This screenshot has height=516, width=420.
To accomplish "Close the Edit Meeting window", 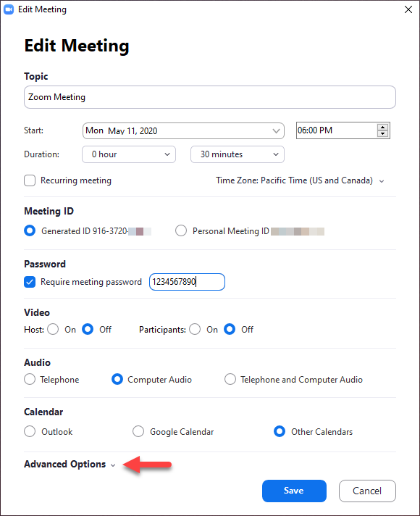I will click(408, 9).
